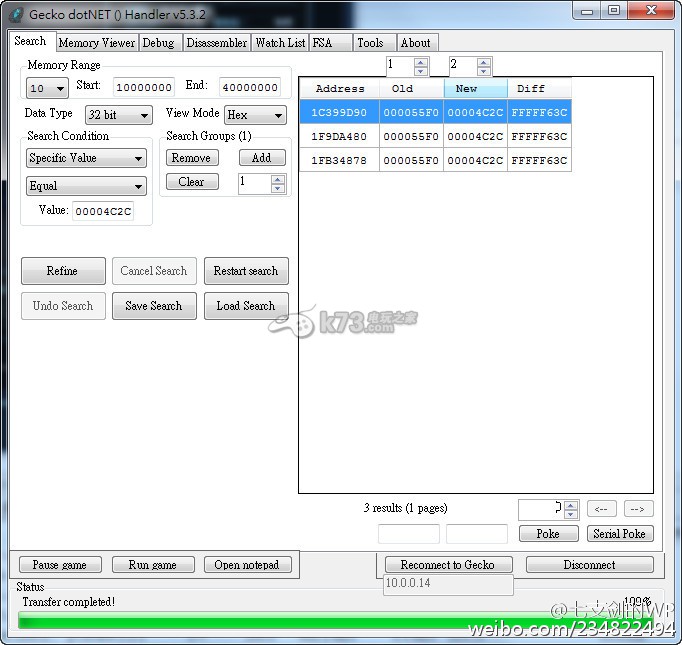Click the Disconnect button

(589, 565)
